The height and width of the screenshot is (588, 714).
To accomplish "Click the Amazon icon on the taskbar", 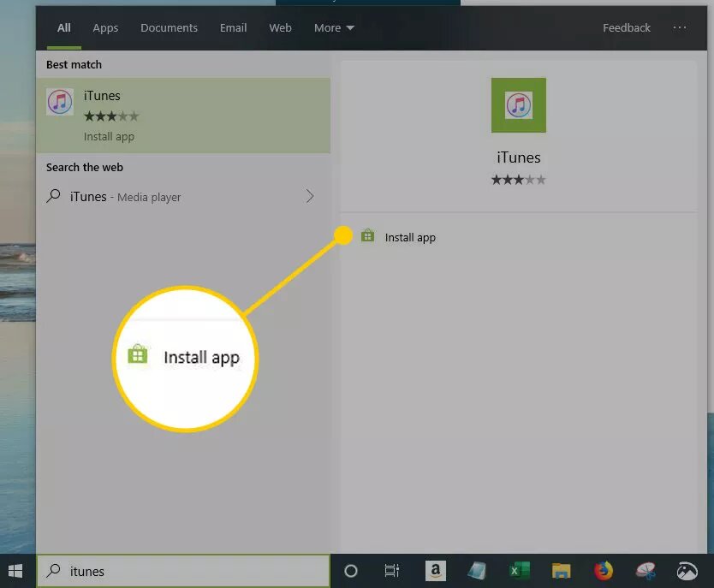I will [435, 570].
